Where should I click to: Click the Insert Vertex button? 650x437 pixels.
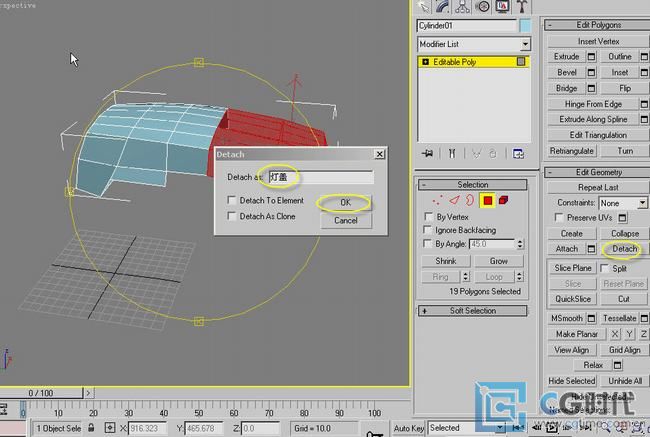598,41
